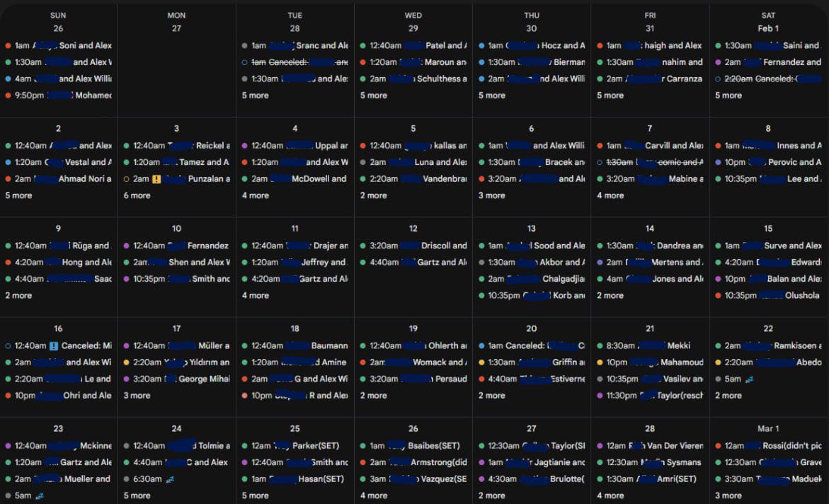
Task: Show '5 more' events on Feb 1
Action: point(728,96)
